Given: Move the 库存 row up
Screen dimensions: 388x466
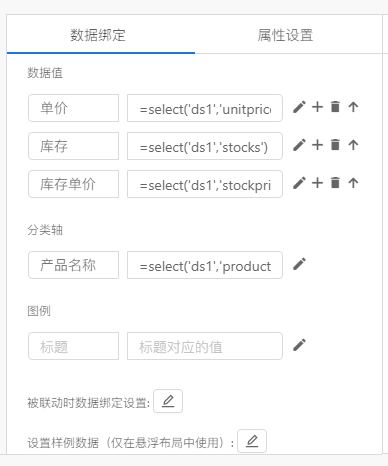Looking at the screenshot, I should [353, 145].
